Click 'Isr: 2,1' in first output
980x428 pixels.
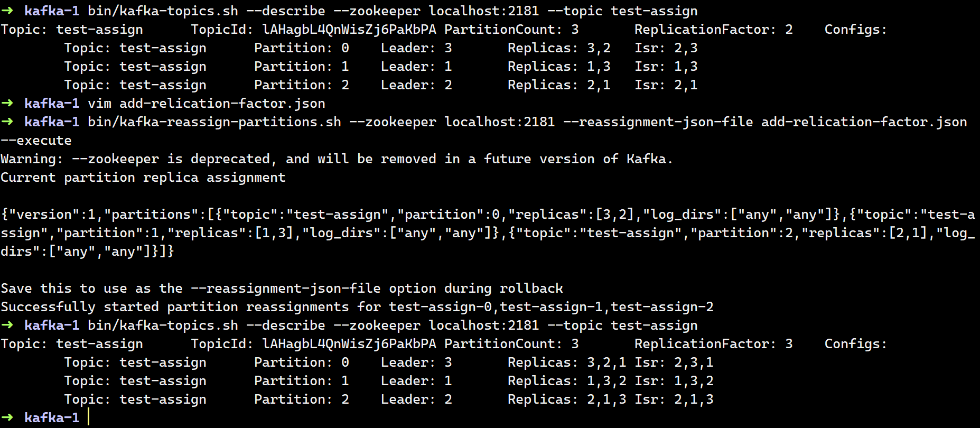click(666, 85)
